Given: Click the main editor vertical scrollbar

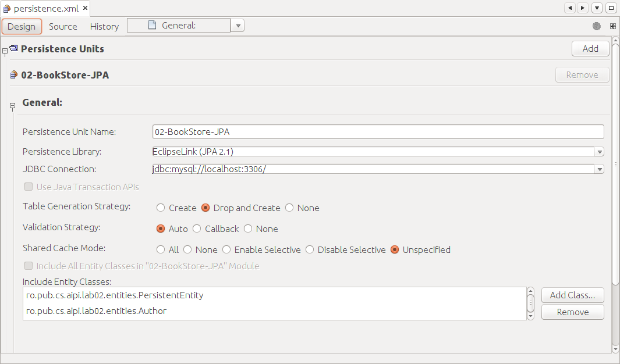Looking at the screenshot, I should (615, 164).
